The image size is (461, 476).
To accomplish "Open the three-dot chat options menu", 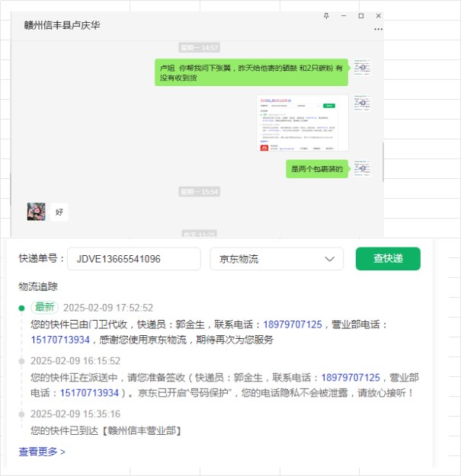I will coord(378,29).
